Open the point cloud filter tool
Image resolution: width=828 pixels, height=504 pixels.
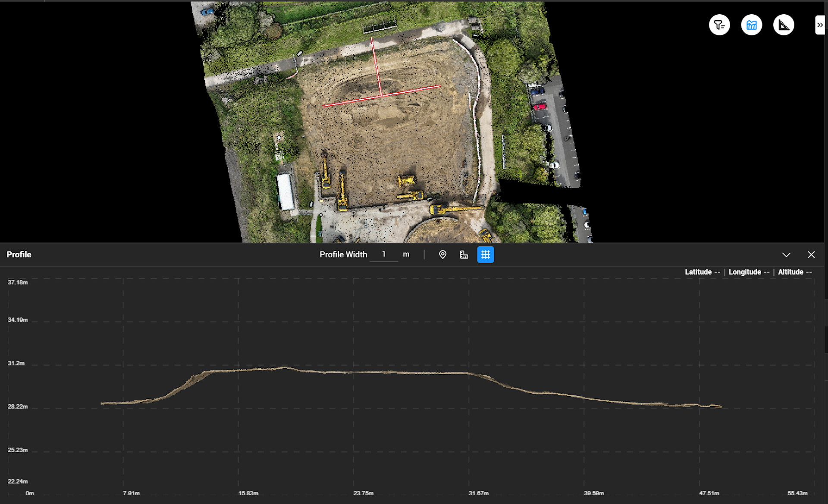pos(719,25)
